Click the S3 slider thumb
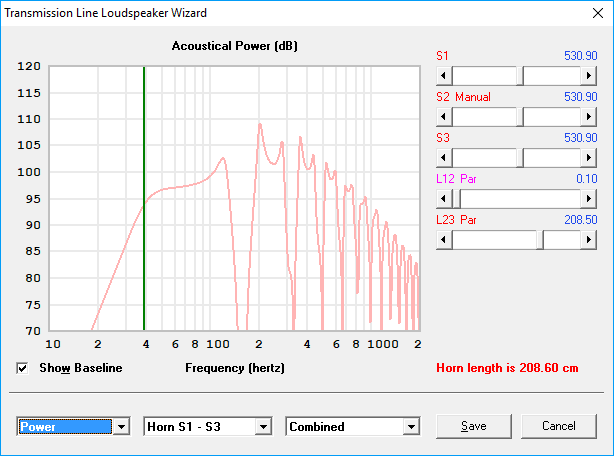 pos(521,158)
